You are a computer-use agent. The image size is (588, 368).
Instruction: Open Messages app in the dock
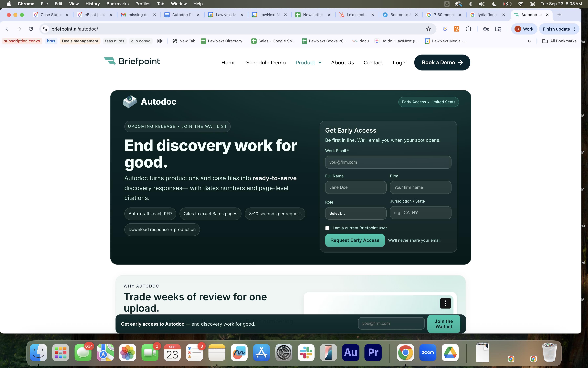tap(83, 352)
